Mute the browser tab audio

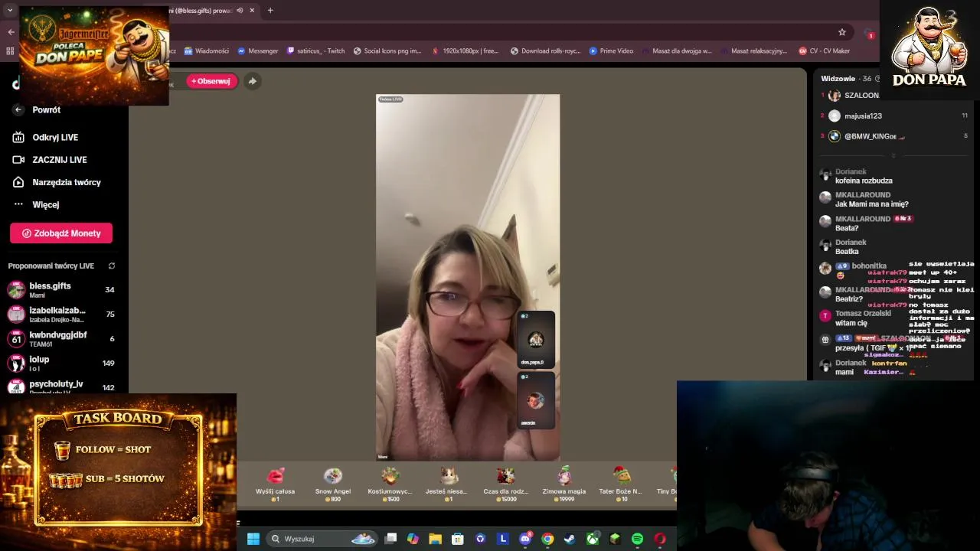pyautogui.click(x=240, y=11)
